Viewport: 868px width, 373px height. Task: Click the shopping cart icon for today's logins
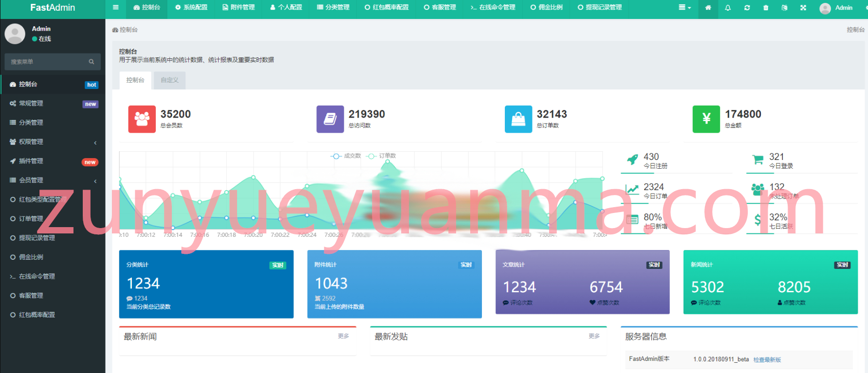pos(758,160)
